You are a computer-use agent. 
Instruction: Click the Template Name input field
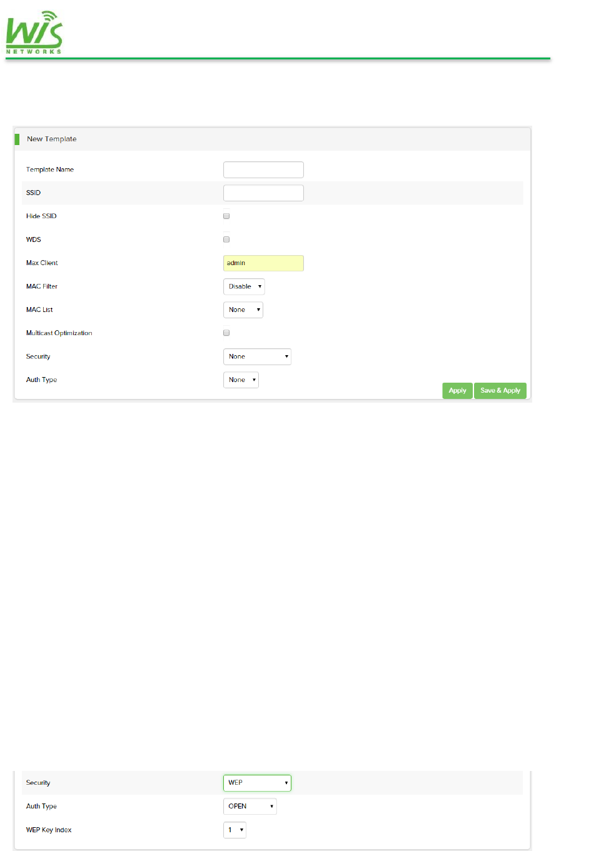point(263,169)
